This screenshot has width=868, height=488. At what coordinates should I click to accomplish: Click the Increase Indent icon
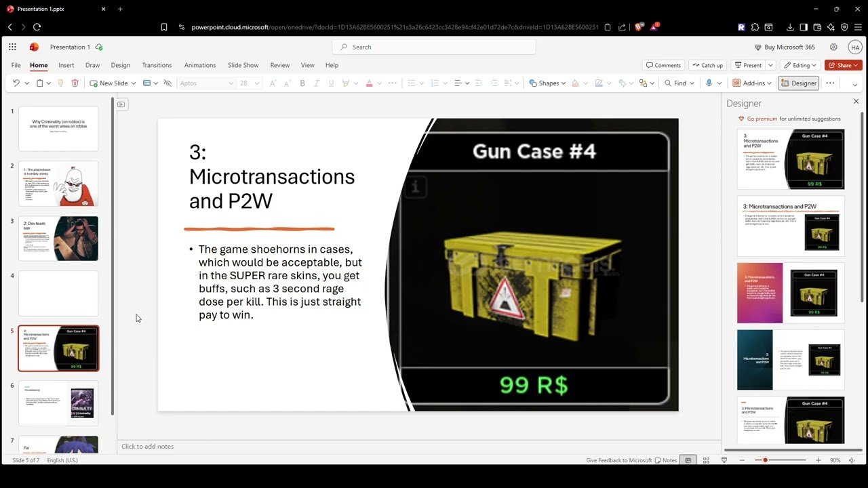(x=494, y=83)
